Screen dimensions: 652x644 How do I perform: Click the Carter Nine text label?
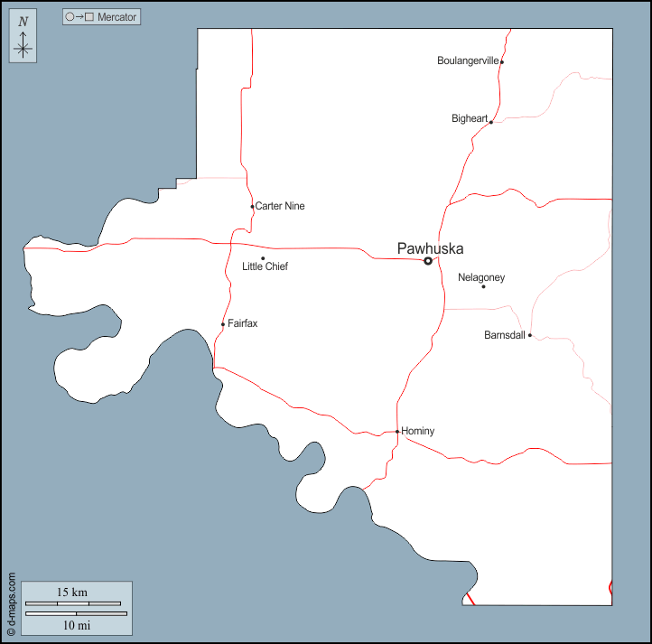click(280, 206)
